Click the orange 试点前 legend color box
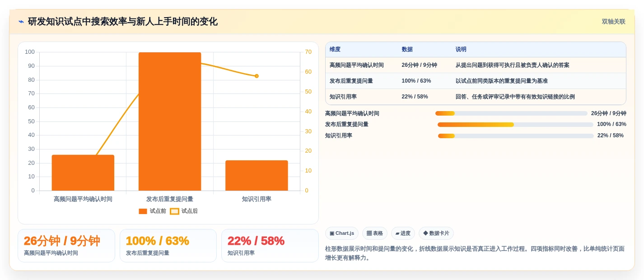The image size is (644, 280). coord(143,211)
